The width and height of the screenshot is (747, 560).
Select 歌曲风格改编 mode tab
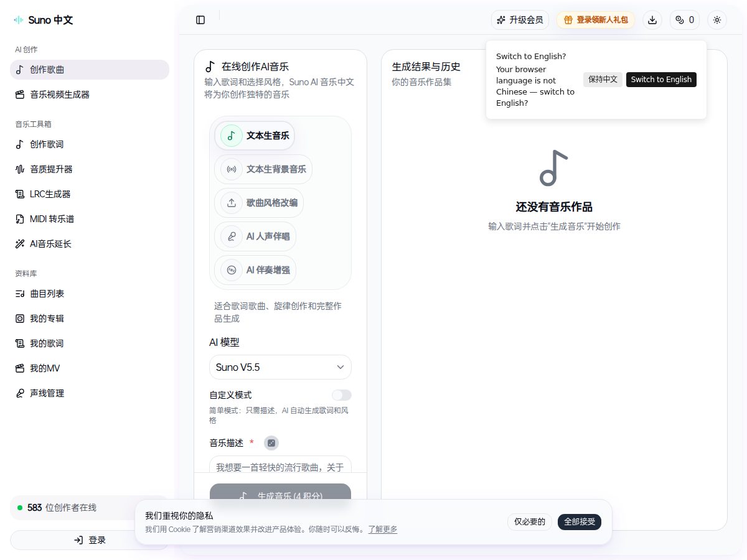259,203
